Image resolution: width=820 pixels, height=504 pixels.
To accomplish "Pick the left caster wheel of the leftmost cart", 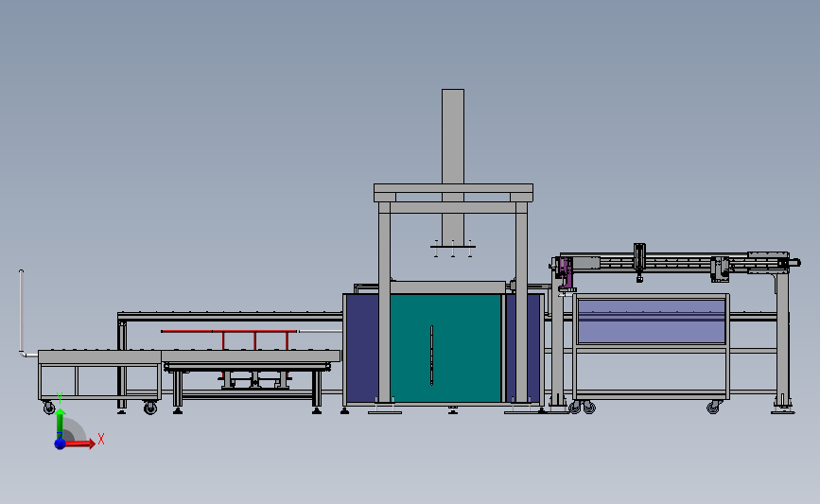I will 48,408.
